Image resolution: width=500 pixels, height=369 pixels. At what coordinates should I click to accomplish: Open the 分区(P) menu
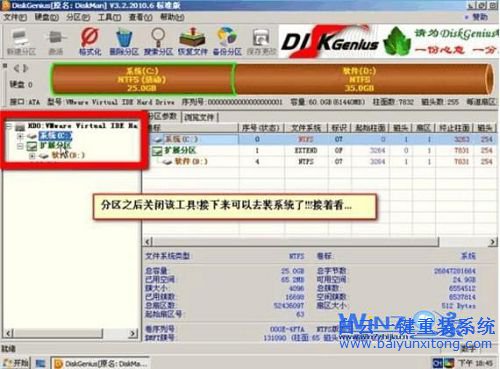(x=78, y=17)
